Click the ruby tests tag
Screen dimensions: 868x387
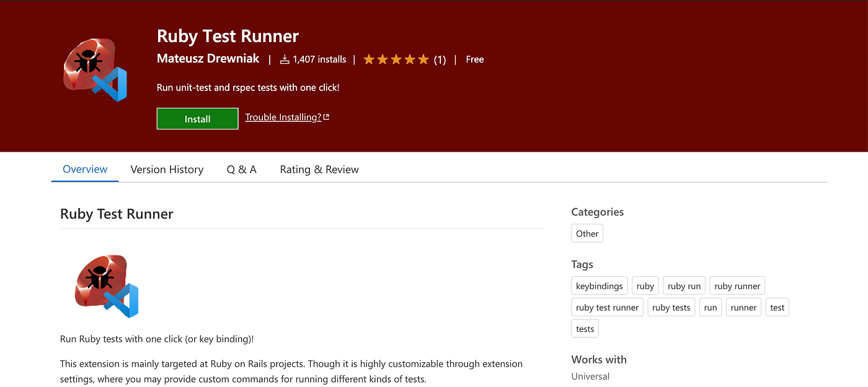pos(671,308)
